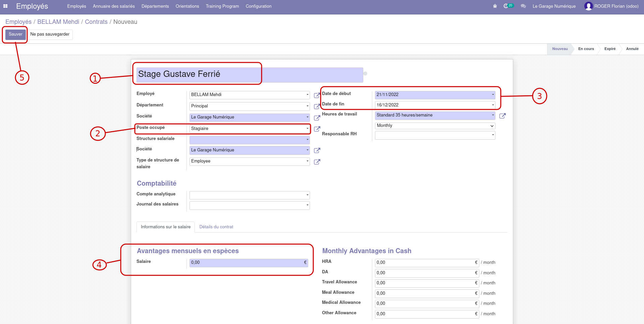Open external link next to Département field

pos(317,106)
